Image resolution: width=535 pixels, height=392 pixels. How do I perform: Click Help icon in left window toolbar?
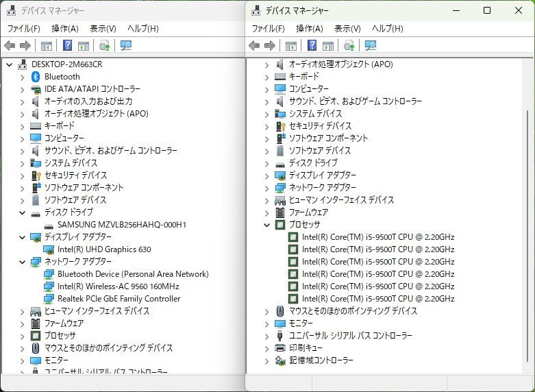(x=68, y=45)
